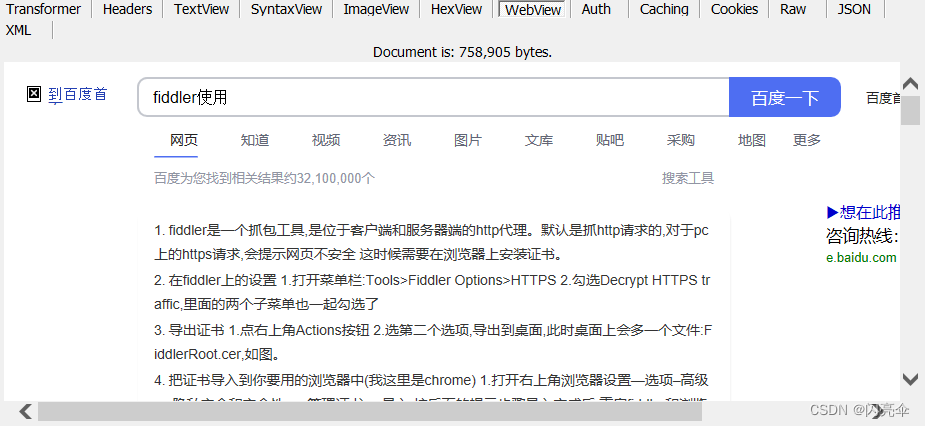Click the horizontal scrollbar left arrow

point(26,411)
